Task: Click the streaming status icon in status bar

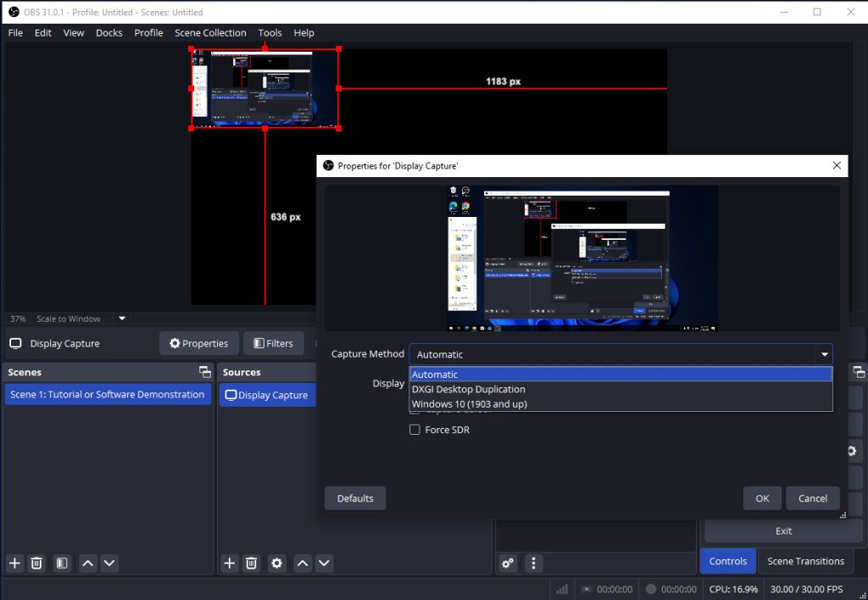Action: [587, 589]
